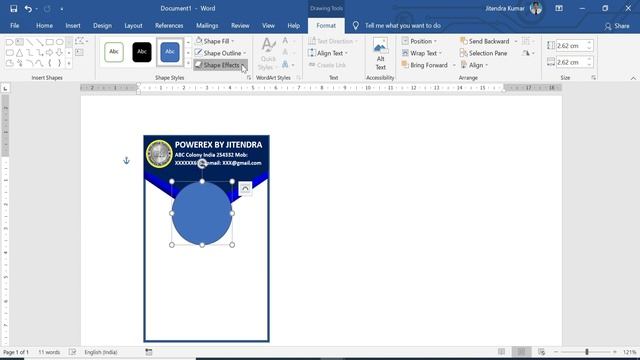Apply blue filled Abc shape style

[170, 52]
